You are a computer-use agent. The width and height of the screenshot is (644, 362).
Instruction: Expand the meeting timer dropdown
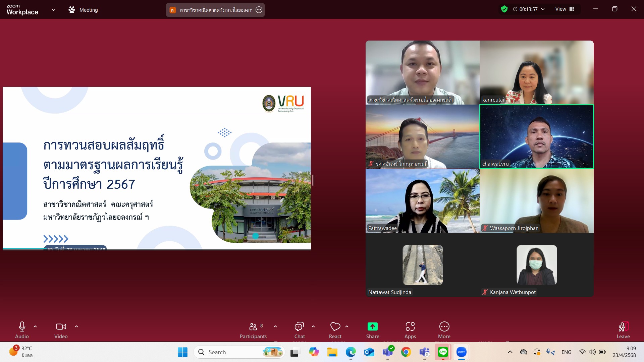[x=543, y=9]
